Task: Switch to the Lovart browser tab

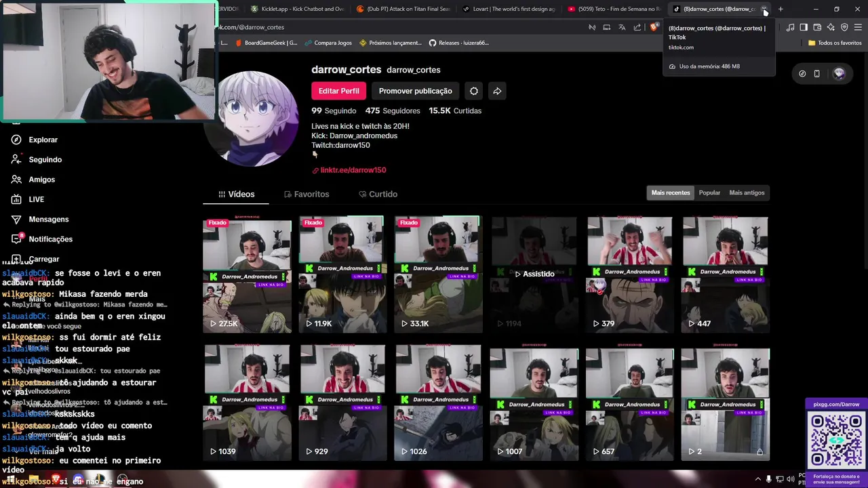Action: tap(509, 9)
